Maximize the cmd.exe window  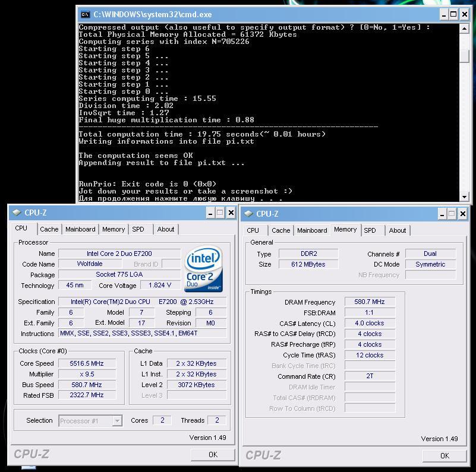(x=454, y=14)
